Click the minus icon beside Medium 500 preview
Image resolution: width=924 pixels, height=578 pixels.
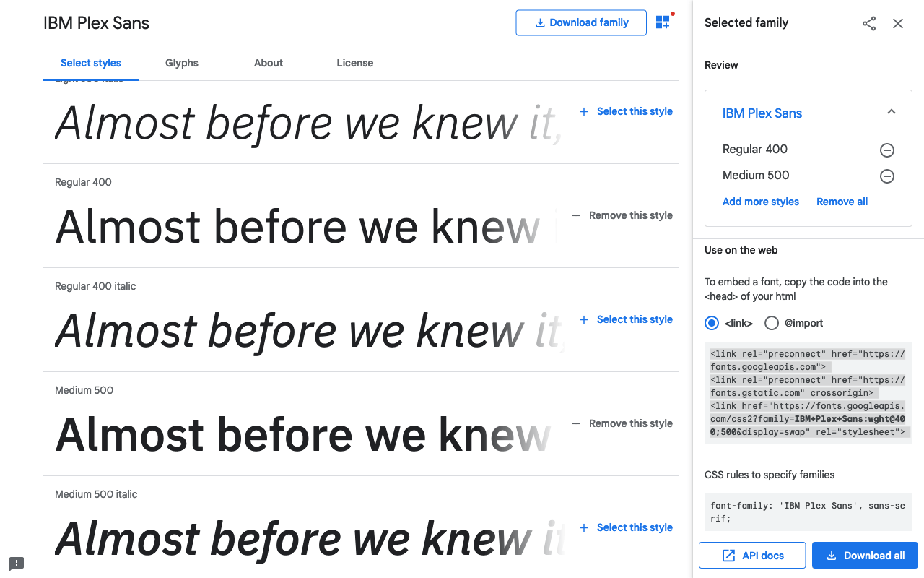point(576,423)
